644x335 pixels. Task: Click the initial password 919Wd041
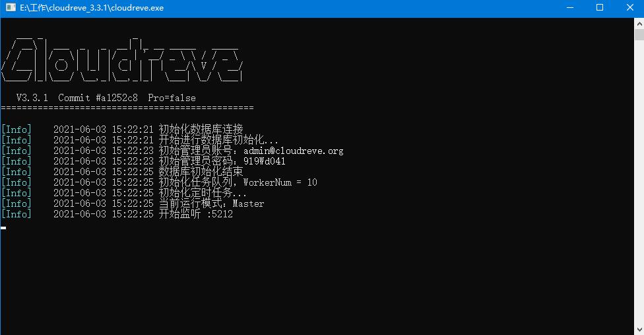pyautogui.click(x=264, y=161)
